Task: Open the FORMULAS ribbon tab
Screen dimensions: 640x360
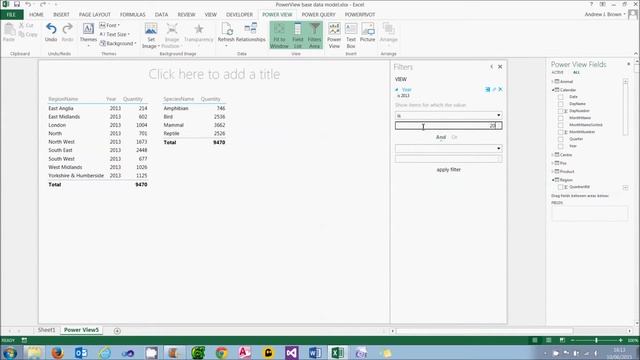Action: [x=132, y=15]
